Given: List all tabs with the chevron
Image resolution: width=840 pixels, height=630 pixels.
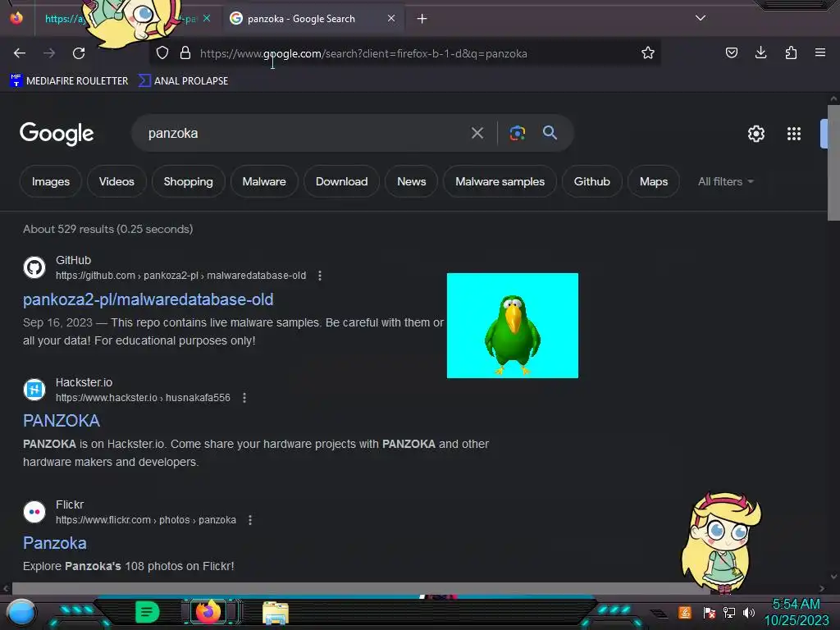Looking at the screenshot, I should pos(701,18).
